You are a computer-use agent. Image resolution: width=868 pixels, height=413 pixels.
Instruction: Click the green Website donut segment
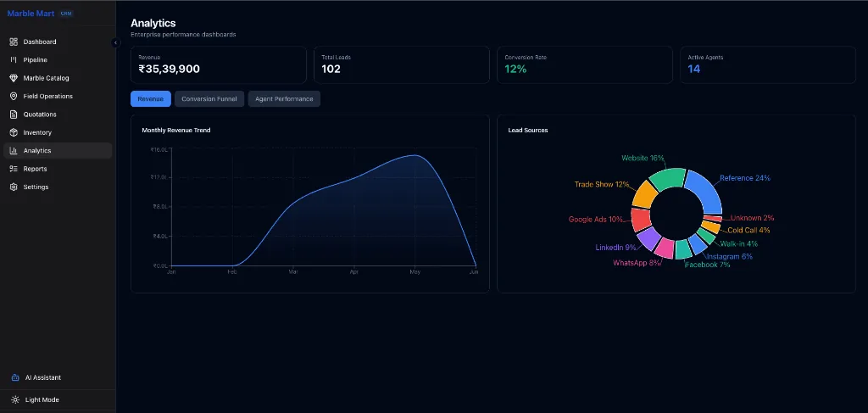pyautogui.click(x=668, y=178)
